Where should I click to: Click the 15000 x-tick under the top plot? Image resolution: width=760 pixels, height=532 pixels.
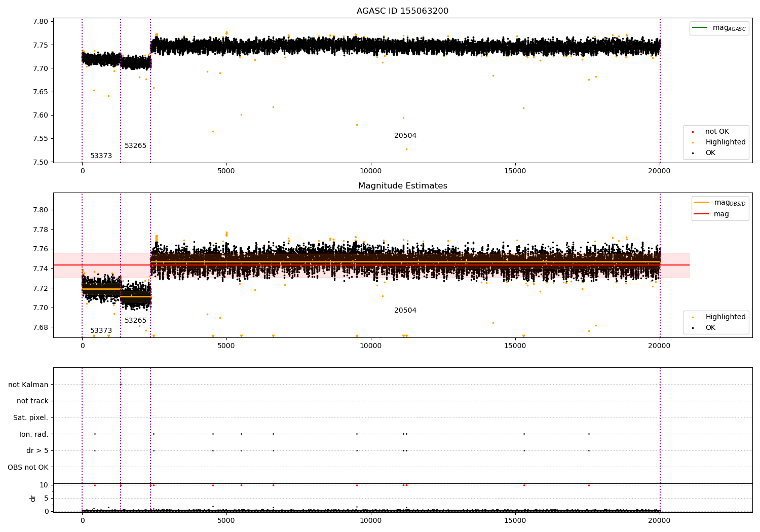tap(515, 171)
